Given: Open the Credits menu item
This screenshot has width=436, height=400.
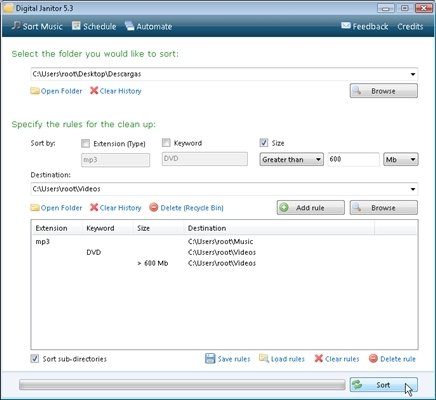Looking at the screenshot, I should tap(410, 26).
